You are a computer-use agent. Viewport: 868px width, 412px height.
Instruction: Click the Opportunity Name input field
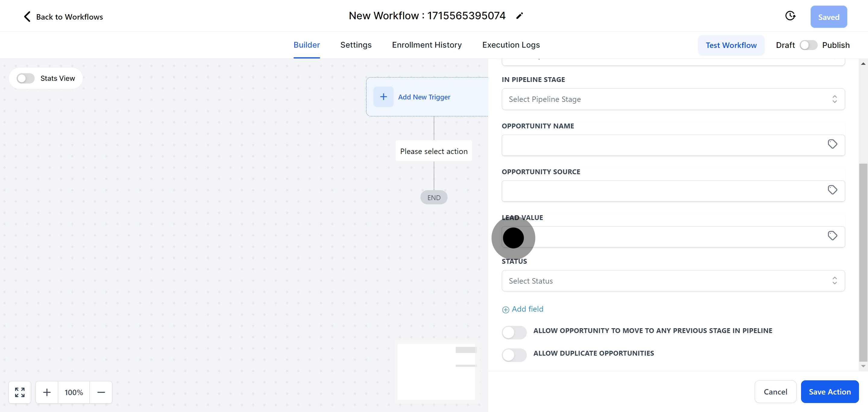(x=660, y=145)
